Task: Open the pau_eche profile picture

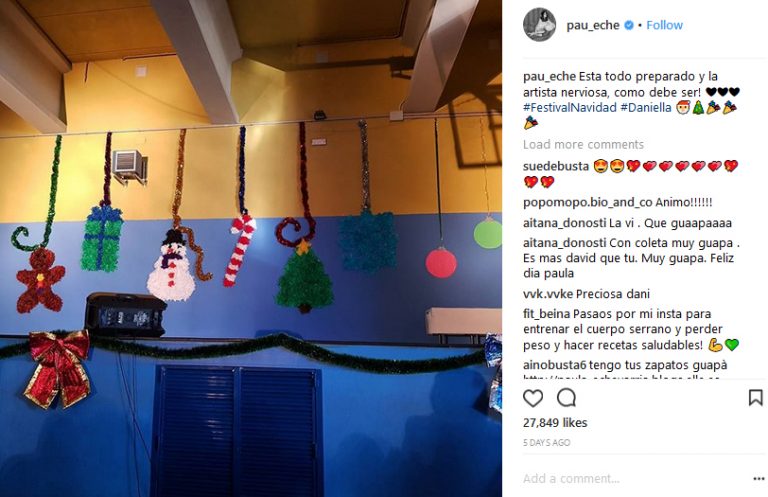Action: (539, 25)
